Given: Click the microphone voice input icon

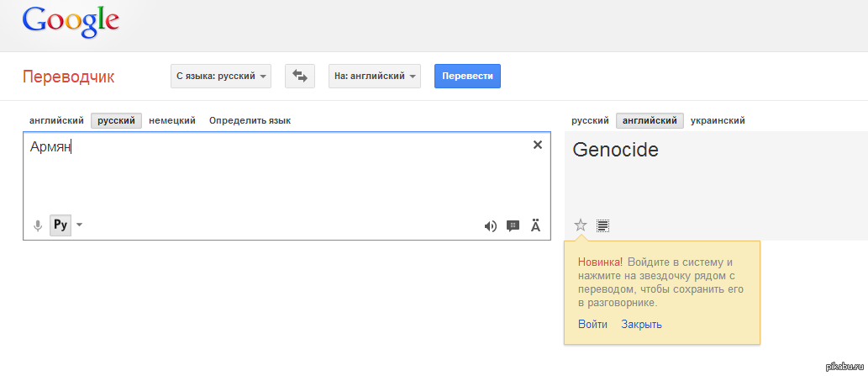Looking at the screenshot, I should [37, 225].
